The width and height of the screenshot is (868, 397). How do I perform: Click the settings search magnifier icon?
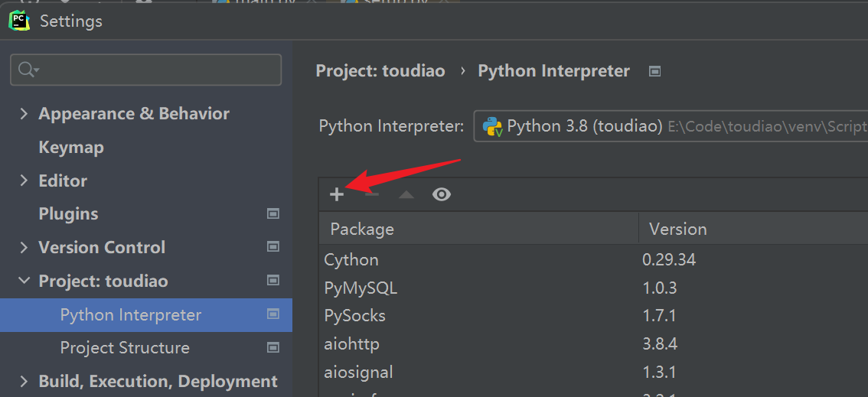27,70
